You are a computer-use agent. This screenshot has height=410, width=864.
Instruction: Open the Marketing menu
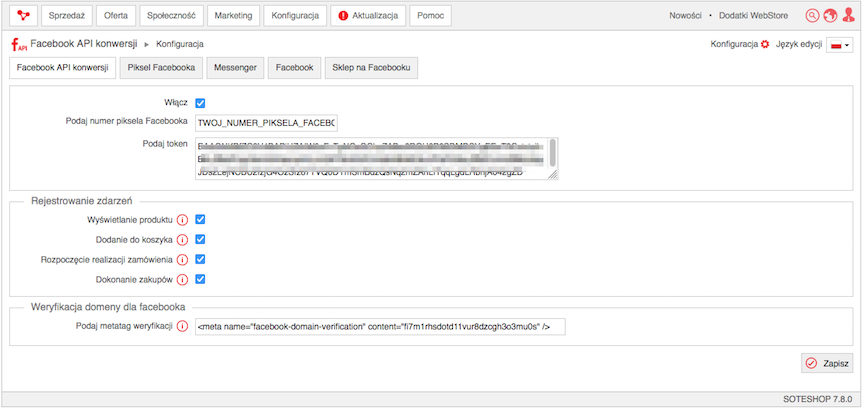(x=234, y=16)
